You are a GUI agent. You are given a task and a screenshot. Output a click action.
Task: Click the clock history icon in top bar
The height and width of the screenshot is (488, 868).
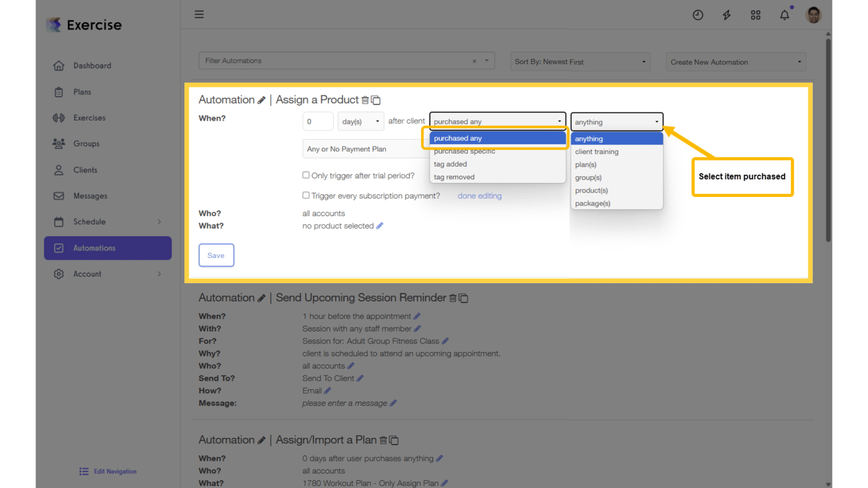pyautogui.click(x=698, y=14)
